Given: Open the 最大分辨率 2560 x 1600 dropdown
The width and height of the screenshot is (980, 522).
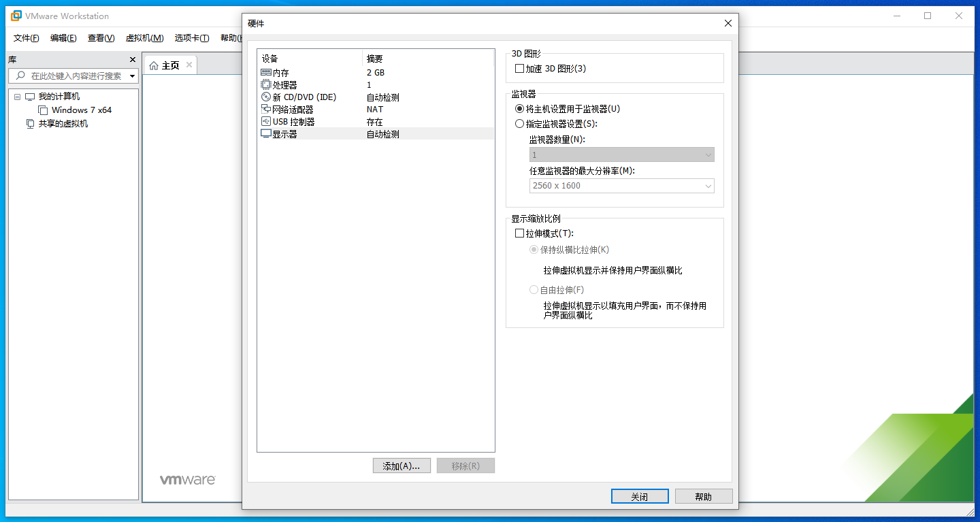Looking at the screenshot, I should (x=622, y=186).
